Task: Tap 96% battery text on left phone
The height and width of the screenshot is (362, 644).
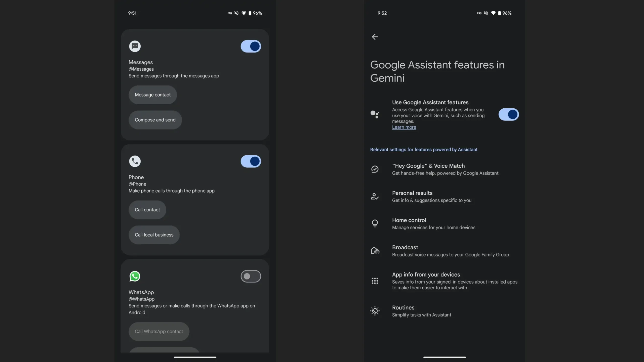Action: (257, 13)
